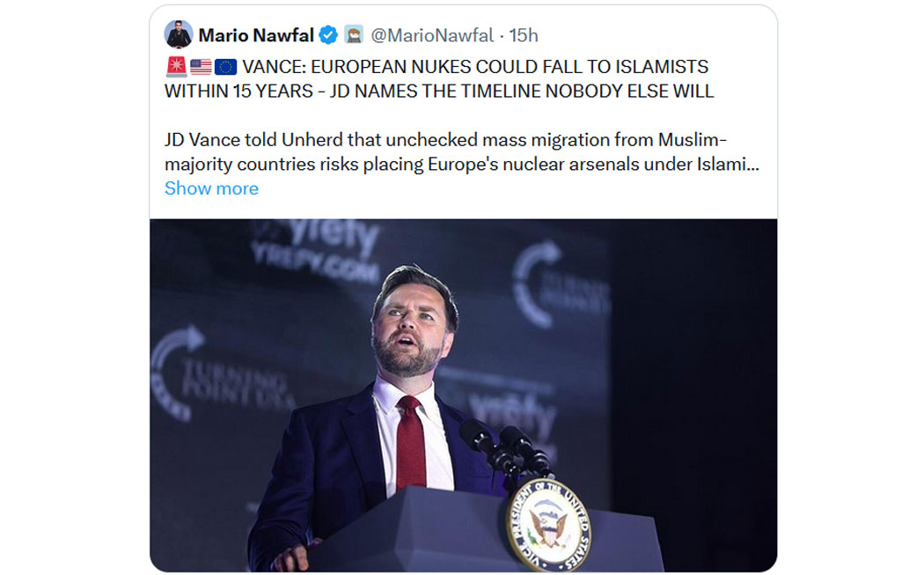Open the Mario Nawfal display name
Viewport: 924px width, 575px height.
tap(256, 35)
